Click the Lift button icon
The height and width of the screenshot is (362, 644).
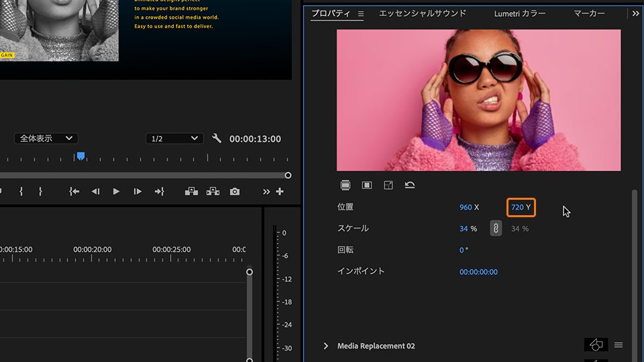coord(192,192)
